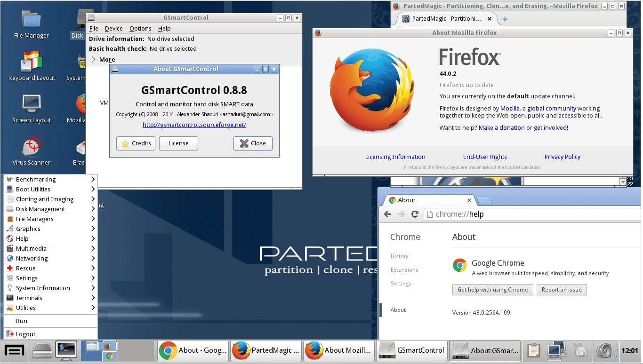Screen dimensions: 643x364
Task: Open Help category in start menu
Action: click(50, 238)
